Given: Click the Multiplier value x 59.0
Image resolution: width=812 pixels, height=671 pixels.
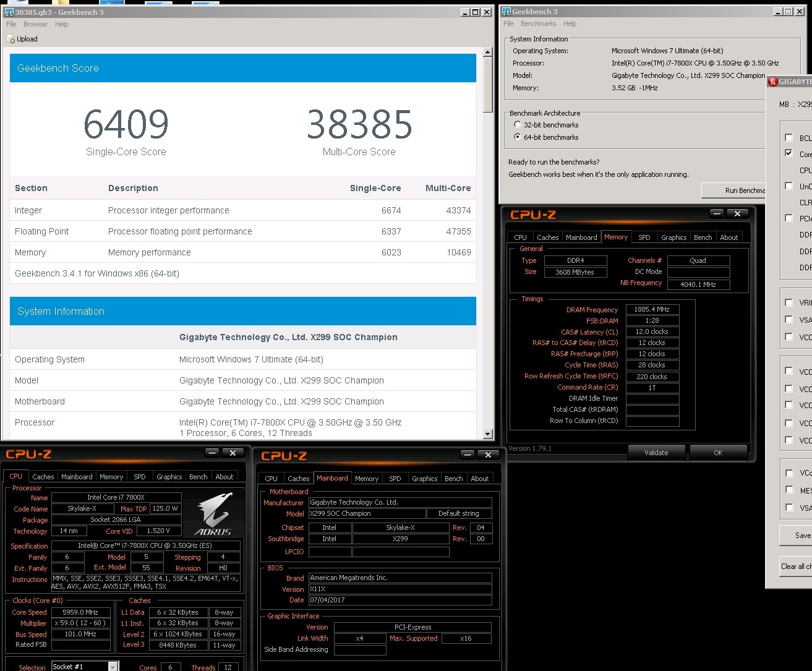Looking at the screenshot, I should [80, 623].
